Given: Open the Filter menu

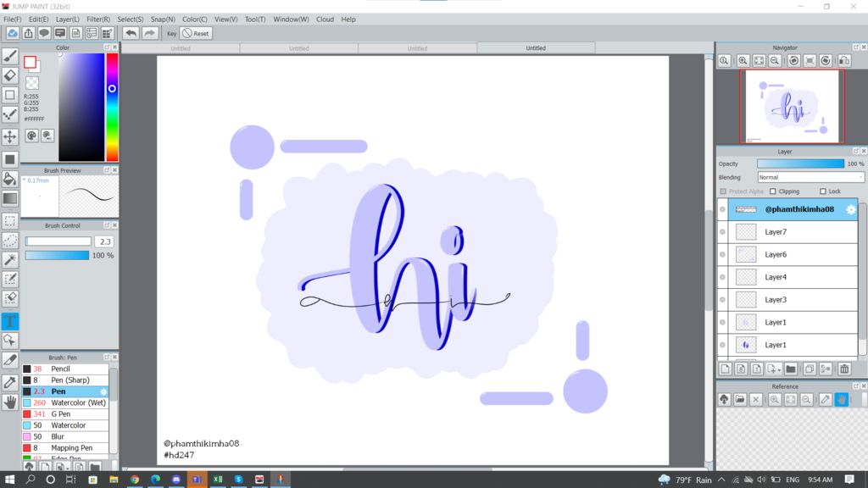Looking at the screenshot, I should click(x=98, y=19).
